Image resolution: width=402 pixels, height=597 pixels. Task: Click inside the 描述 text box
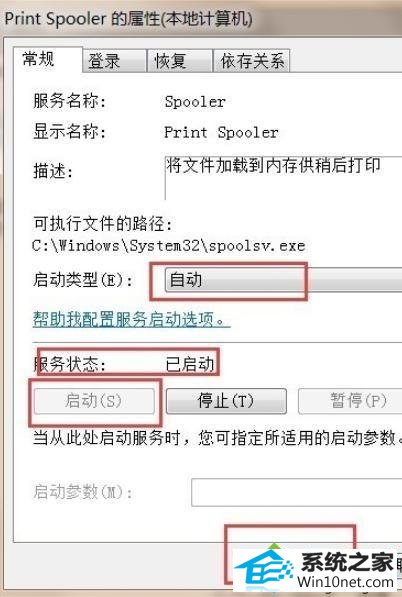click(x=283, y=177)
